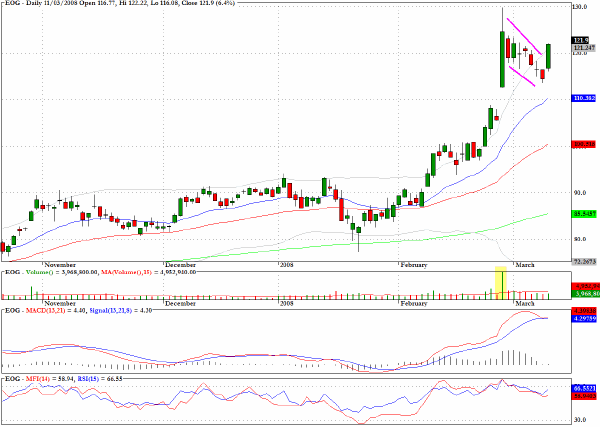The height and width of the screenshot is (427, 600).
Task: Click the yellow highlighted volume spike bar
Action: pos(501,283)
